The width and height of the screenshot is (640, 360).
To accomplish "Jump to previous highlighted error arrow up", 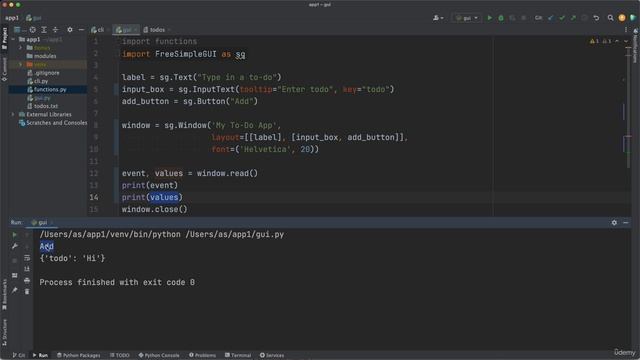I will tap(617, 41).
